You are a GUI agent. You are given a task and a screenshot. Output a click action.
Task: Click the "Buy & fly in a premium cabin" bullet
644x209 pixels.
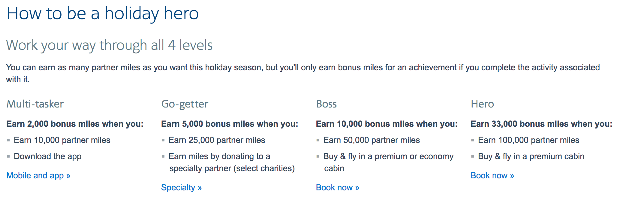[531, 156]
